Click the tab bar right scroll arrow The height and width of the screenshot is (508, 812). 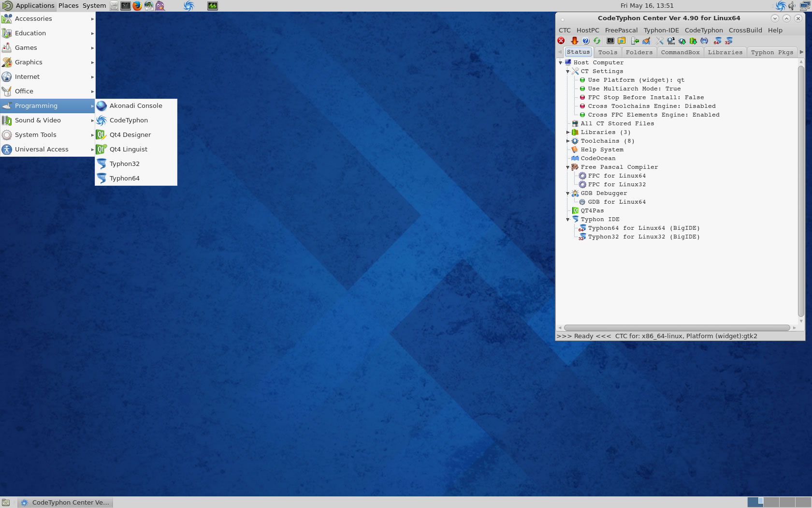click(x=801, y=52)
